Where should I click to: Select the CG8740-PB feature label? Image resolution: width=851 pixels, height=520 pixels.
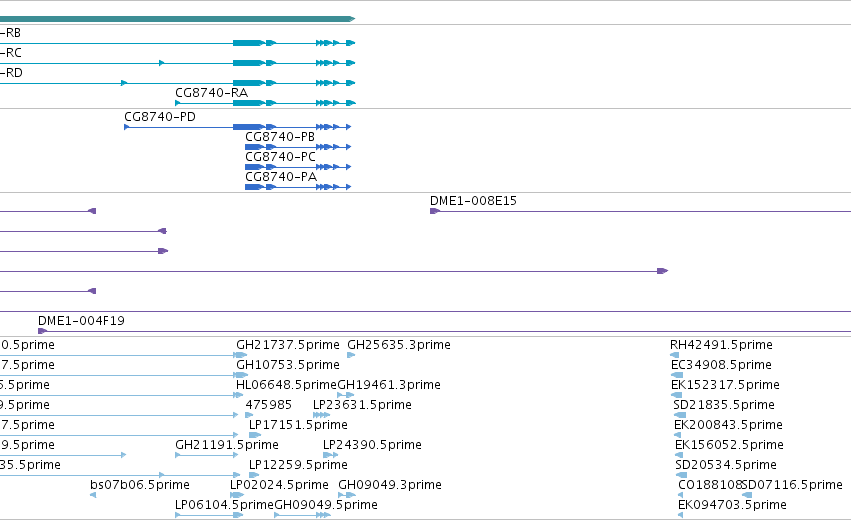[280, 137]
